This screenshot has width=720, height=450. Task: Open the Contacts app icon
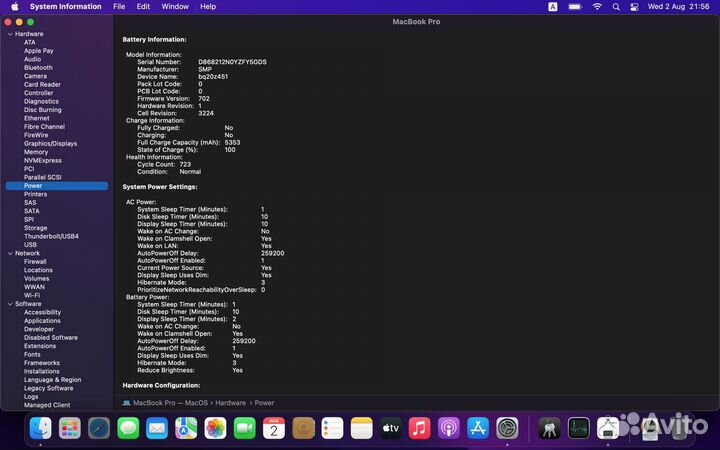coord(303,428)
